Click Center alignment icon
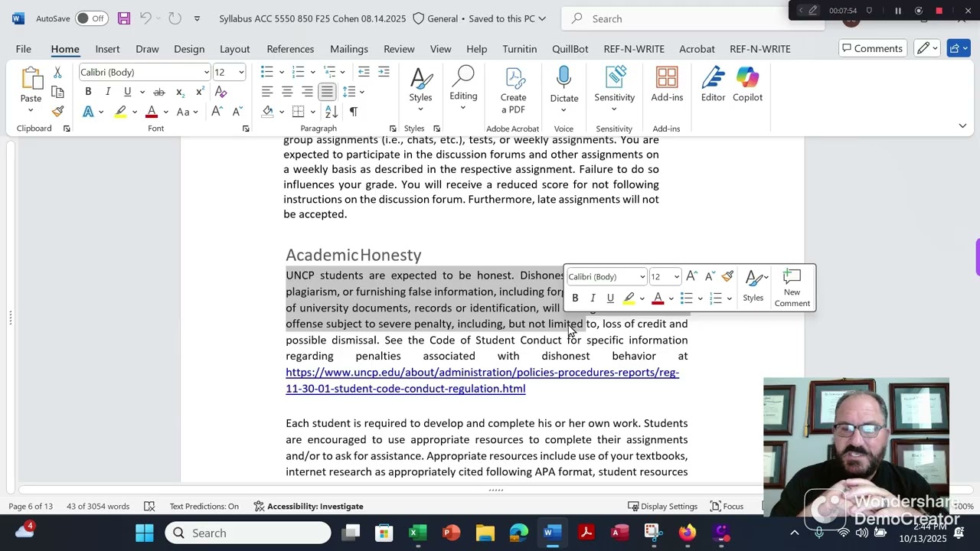The image size is (980, 551). tap(287, 92)
